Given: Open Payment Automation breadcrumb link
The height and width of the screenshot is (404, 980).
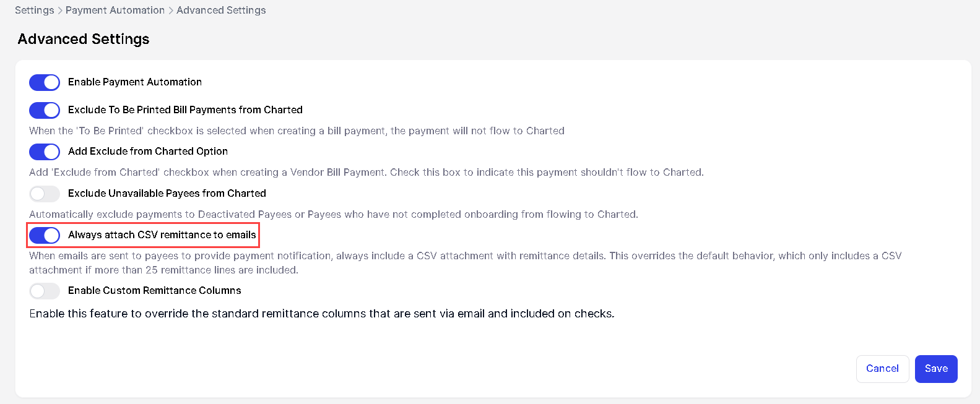Looking at the screenshot, I should [x=115, y=11].
